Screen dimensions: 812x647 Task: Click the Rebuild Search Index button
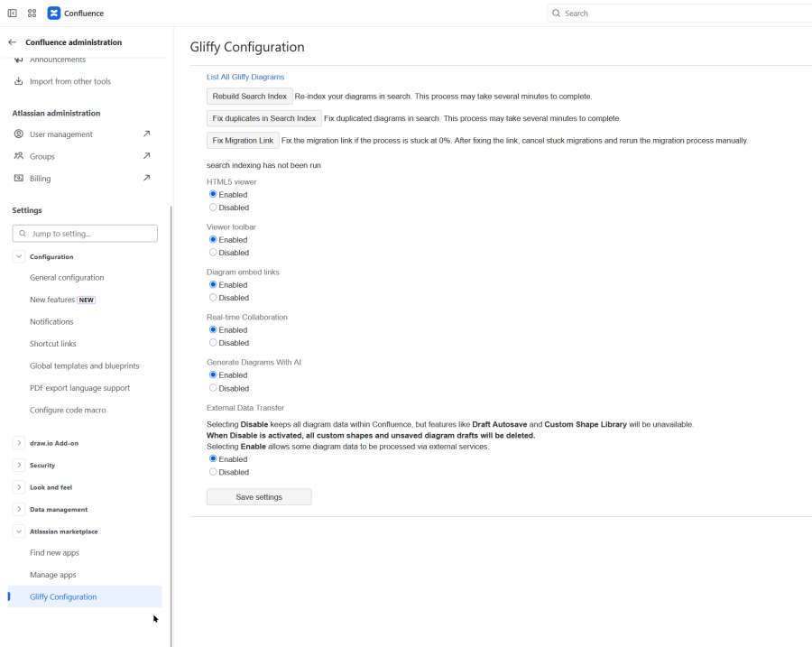point(250,97)
